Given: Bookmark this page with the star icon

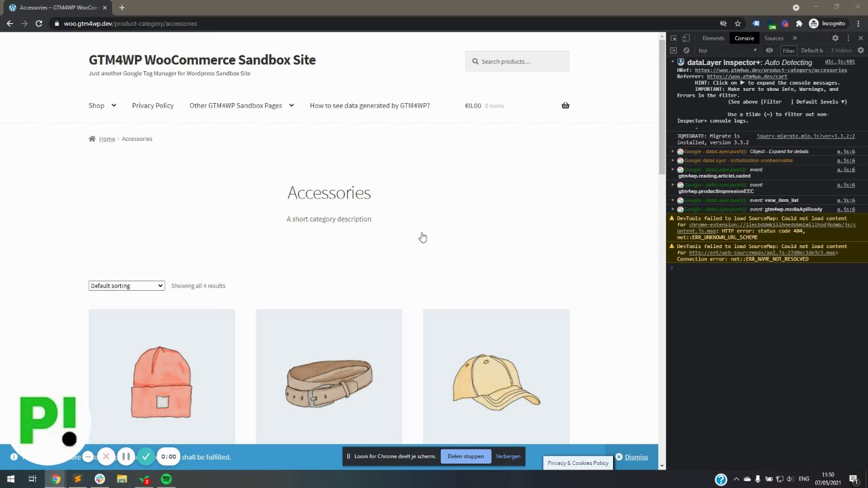Looking at the screenshot, I should 738,23.
